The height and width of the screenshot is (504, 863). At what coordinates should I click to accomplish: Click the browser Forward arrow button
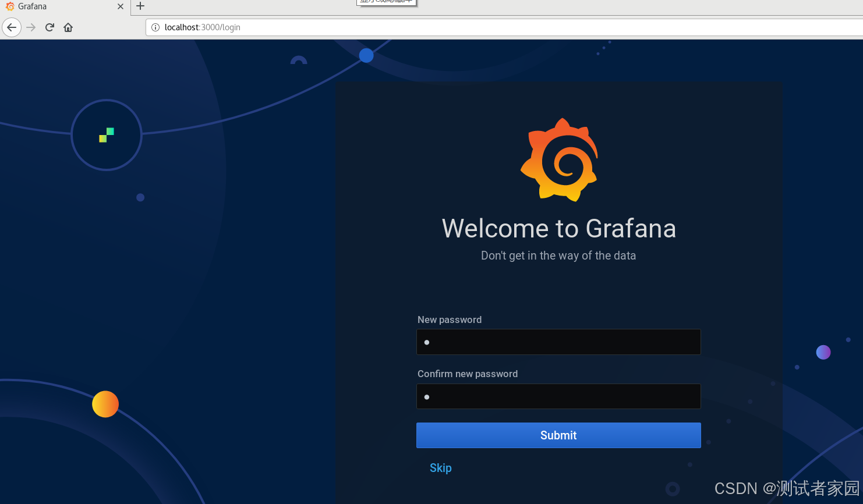point(31,27)
